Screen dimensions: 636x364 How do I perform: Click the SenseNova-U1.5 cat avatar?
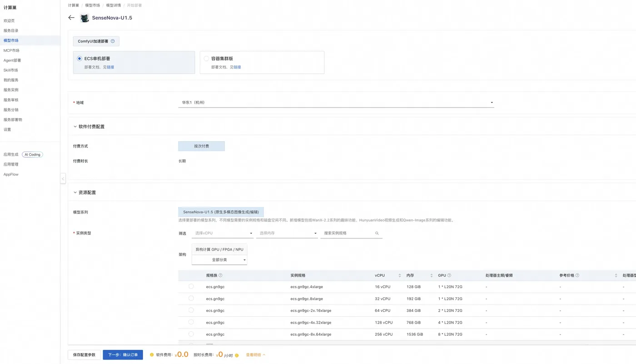click(x=84, y=18)
